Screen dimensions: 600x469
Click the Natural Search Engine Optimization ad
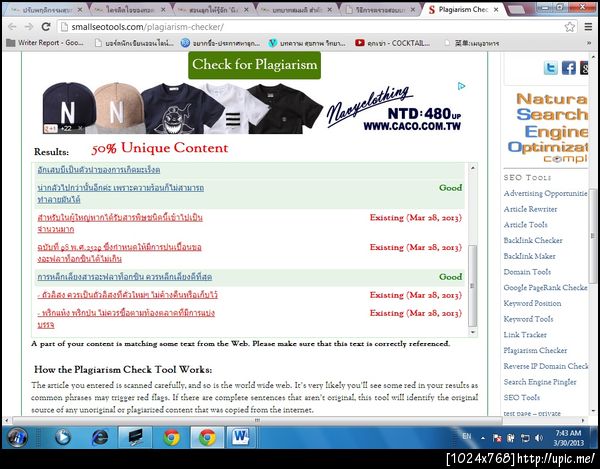click(x=548, y=128)
